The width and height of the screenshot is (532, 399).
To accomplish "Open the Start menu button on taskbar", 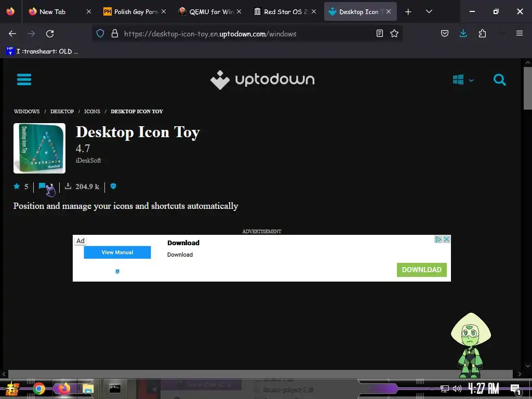I will coord(12,389).
